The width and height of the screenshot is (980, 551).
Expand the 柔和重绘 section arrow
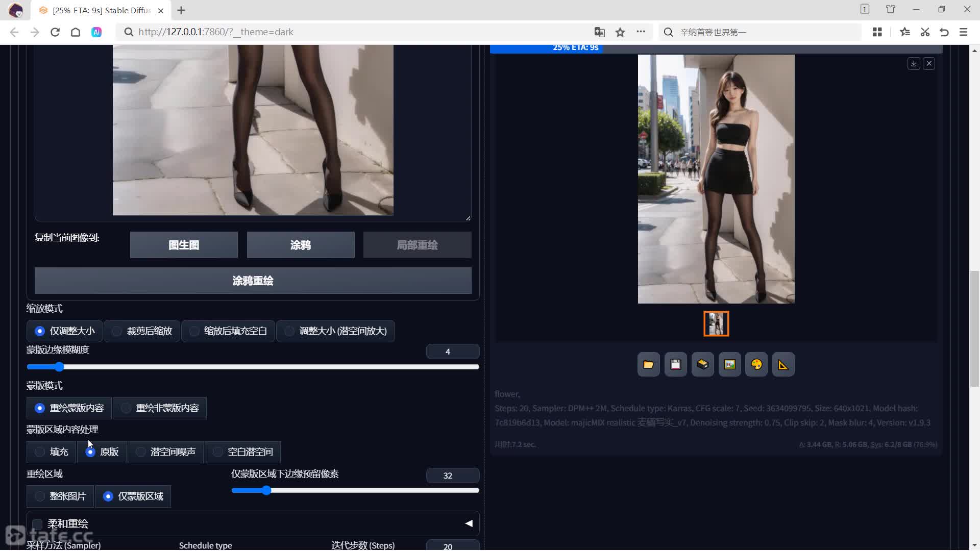[469, 523]
